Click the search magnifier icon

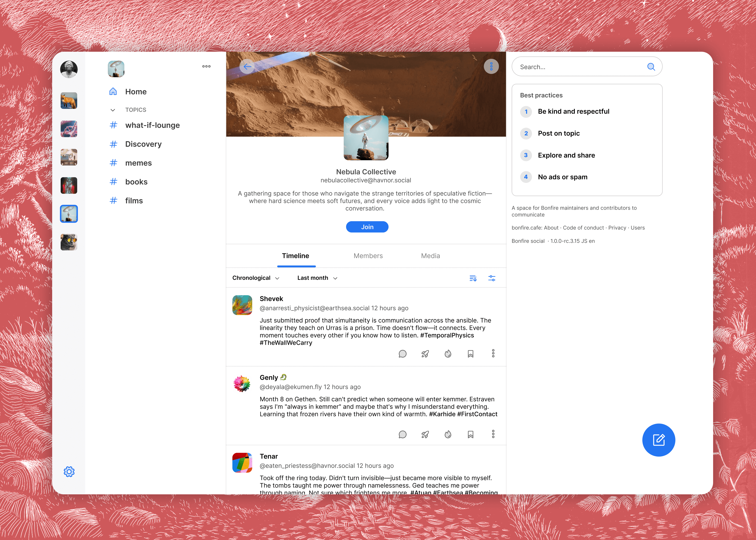651,67
